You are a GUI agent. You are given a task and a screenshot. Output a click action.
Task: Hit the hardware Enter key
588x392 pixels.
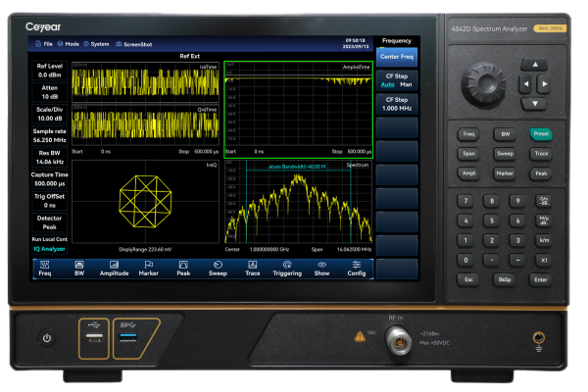[541, 280]
